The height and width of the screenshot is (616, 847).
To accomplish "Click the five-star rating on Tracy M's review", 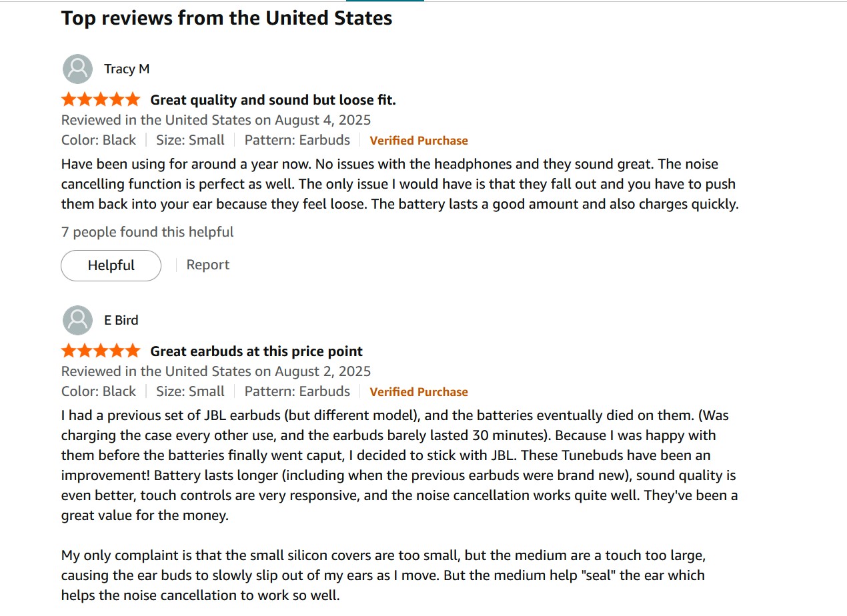I will tap(101, 100).
